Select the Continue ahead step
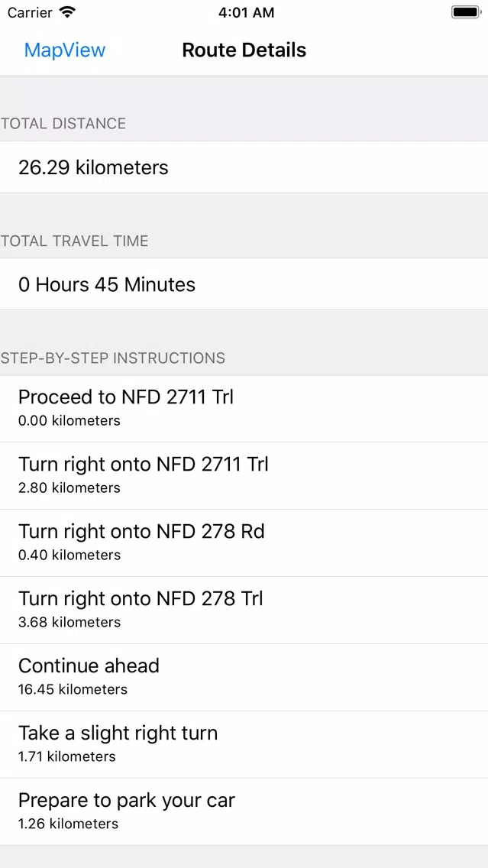 tap(244, 677)
